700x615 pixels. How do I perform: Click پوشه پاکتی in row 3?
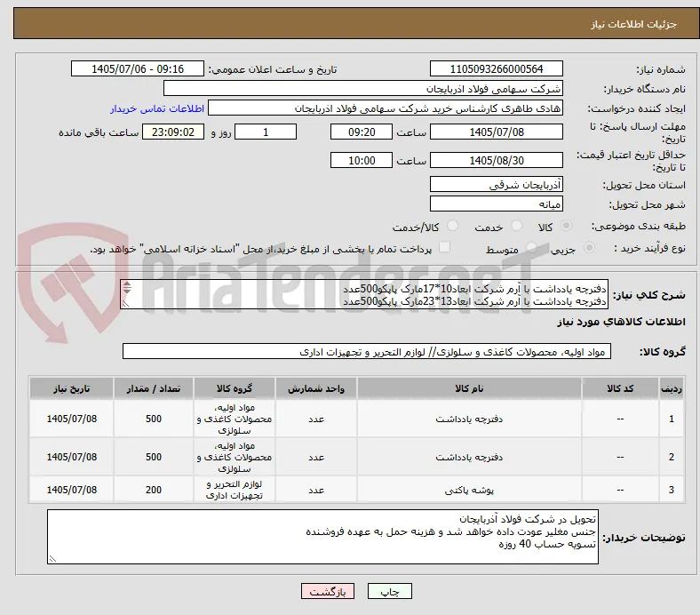pos(469,490)
